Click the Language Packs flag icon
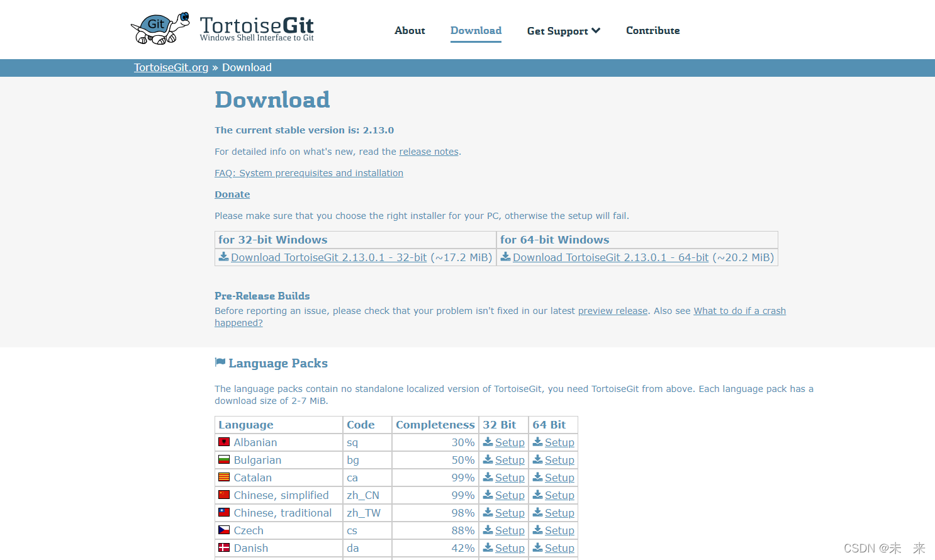Viewport: 935px width, 560px height. [220, 362]
